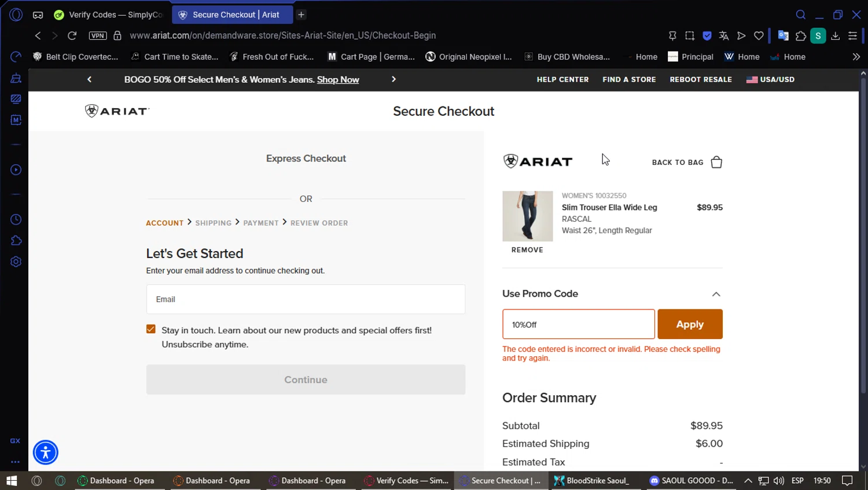The image size is (868, 490).
Task: Open the Slim Trouser product thumbnail
Action: [x=527, y=216]
